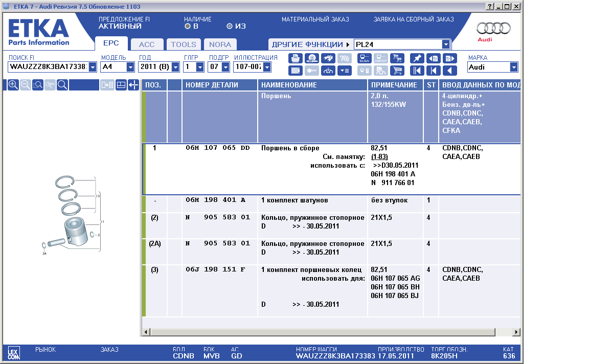The width and height of the screenshot is (589, 364).
Task: Click the greyed-out document over car icon
Action: (x=381, y=71)
